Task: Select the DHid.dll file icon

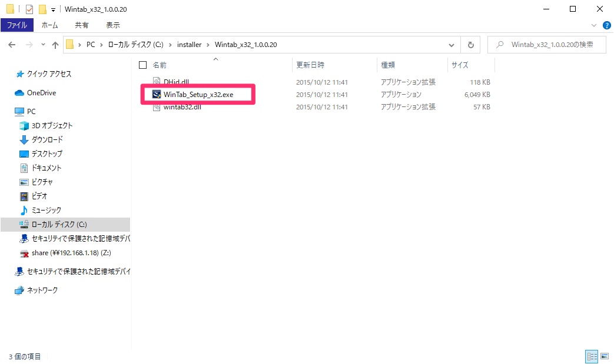Action: [x=157, y=81]
